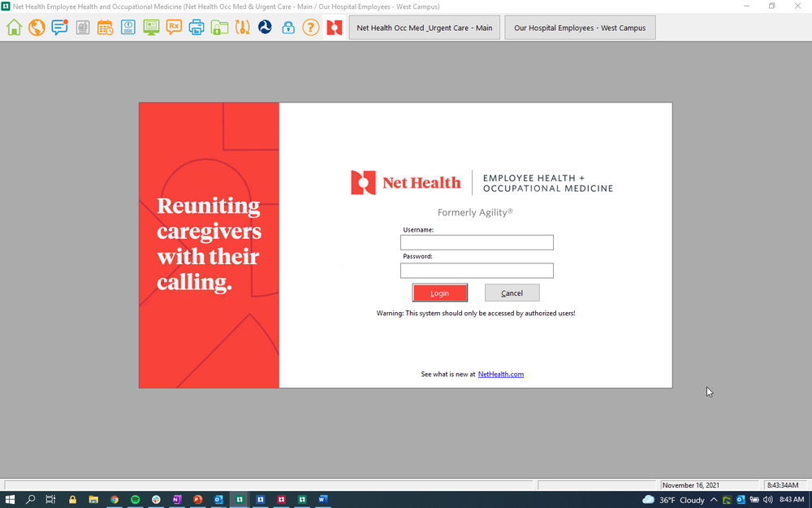Image resolution: width=812 pixels, height=508 pixels.
Task: Click the orange Rx prescription icon
Action: [x=174, y=28]
